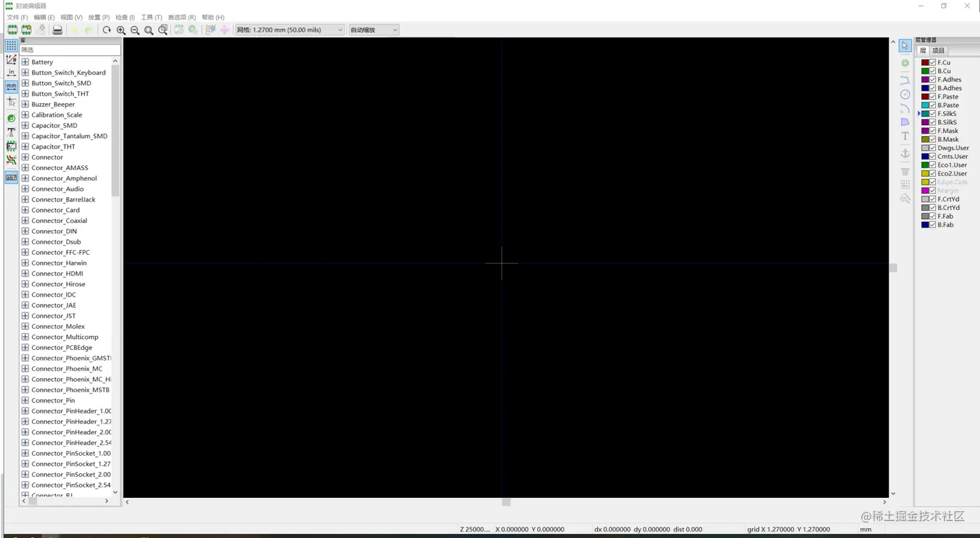
Task: Set units to inches
Action: pyautogui.click(x=11, y=73)
